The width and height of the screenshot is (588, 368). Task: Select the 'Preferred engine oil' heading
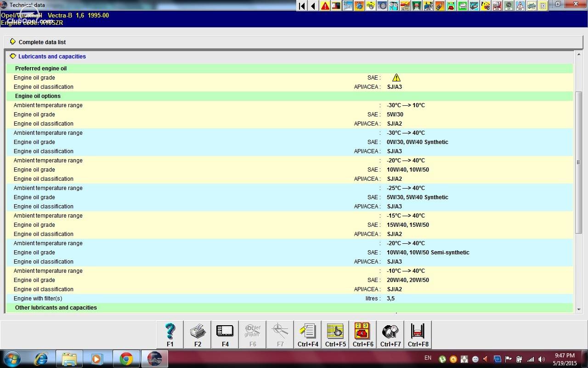(41, 69)
